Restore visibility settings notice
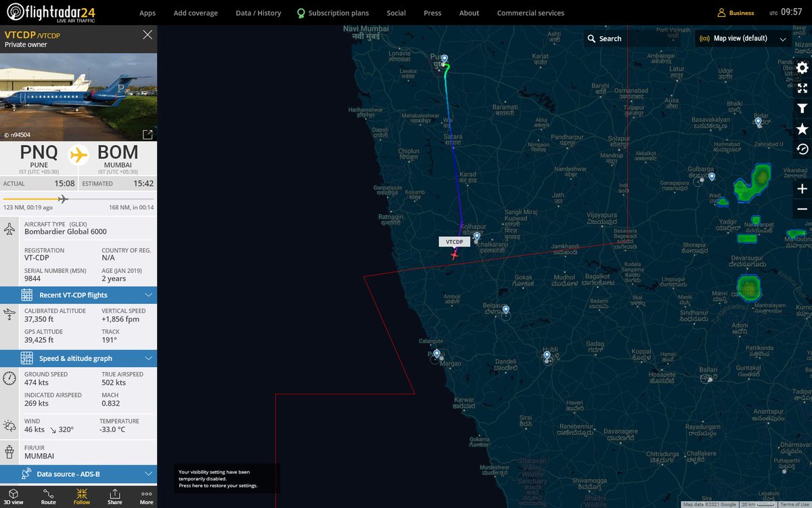This screenshot has height=508, width=812. click(x=227, y=479)
